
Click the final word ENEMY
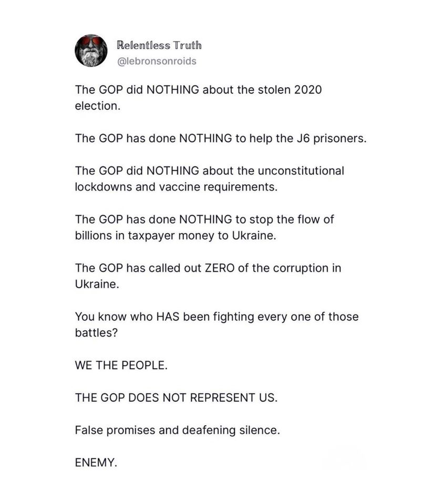96,463
